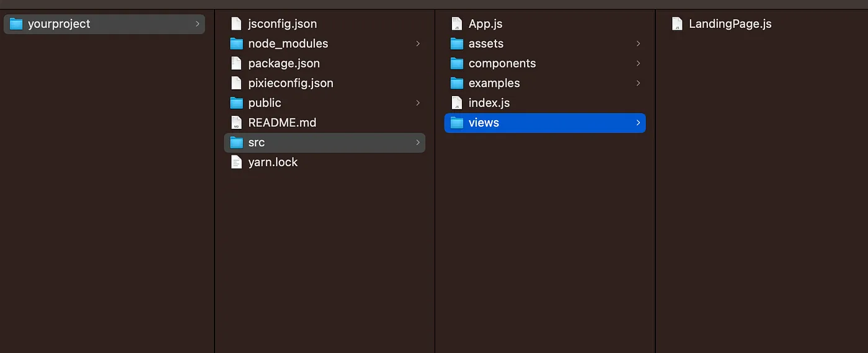Expand the node_modules folder chevron

coord(418,44)
